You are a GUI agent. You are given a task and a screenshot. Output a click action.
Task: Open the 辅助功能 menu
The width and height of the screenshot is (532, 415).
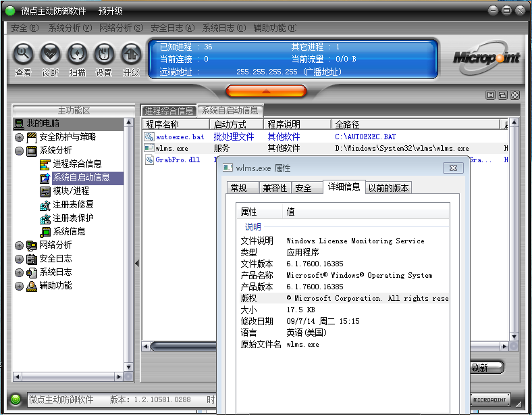coord(275,28)
